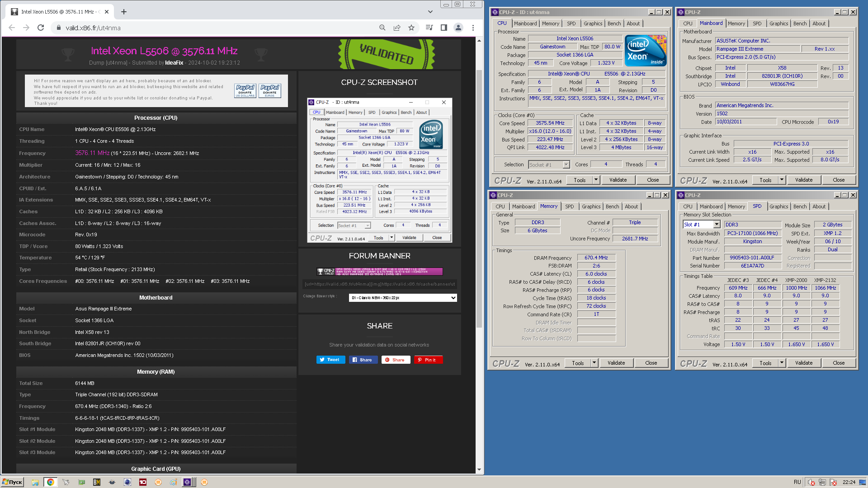Viewport: 868px width, 488px height.
Task: Open the Tools arrow in the embedded CPU-Z screenshot
Action: 392,238
